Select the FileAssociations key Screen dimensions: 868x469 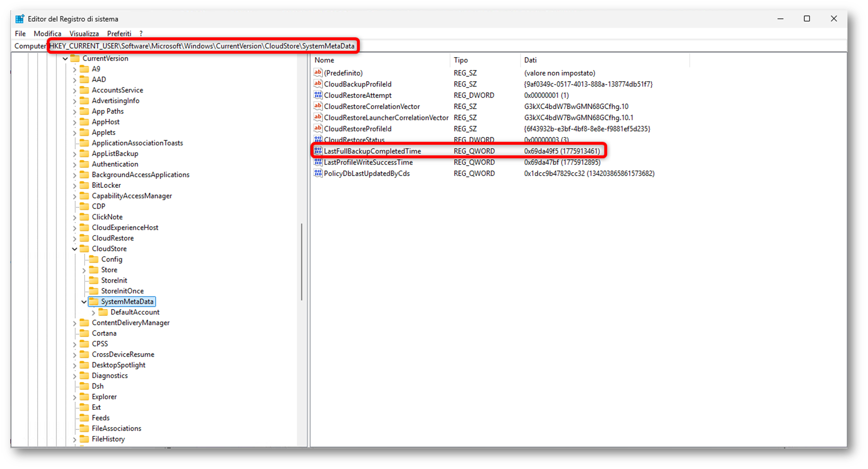tap(116, 428)
